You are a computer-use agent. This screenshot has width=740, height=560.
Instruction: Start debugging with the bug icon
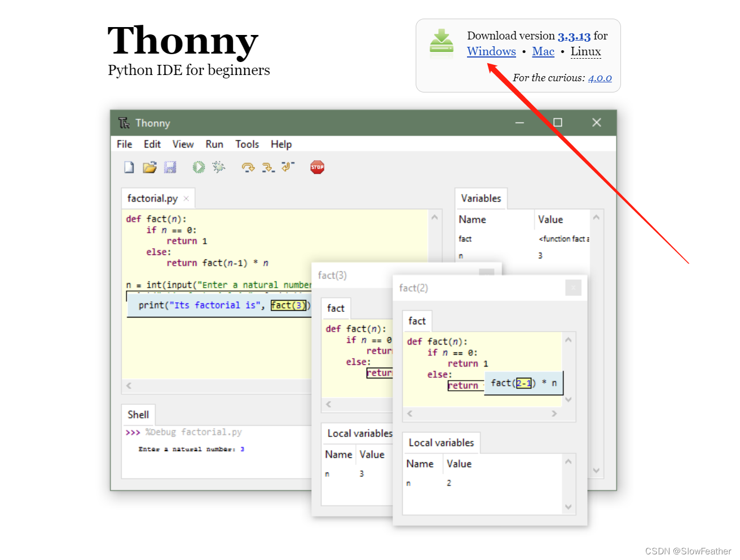218,167
